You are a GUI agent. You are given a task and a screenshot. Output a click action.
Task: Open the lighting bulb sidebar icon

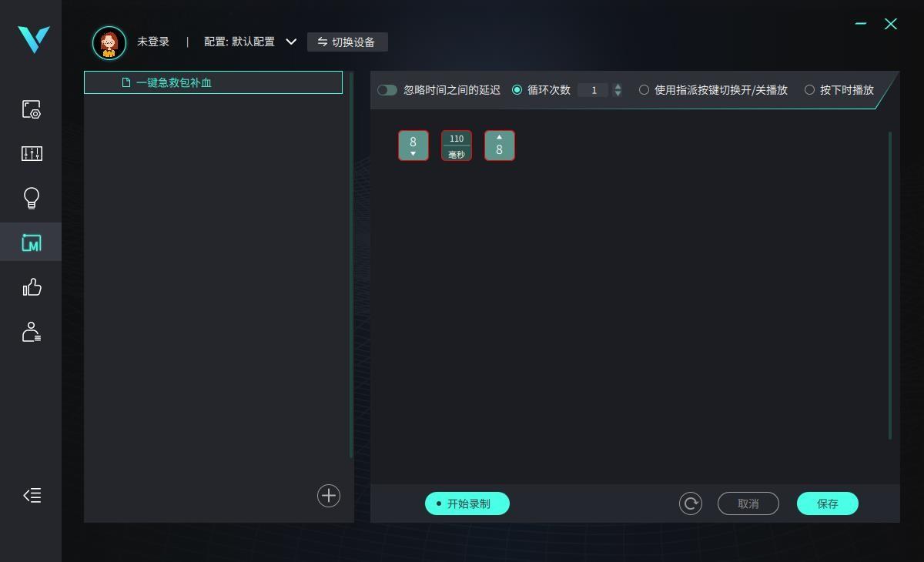pos(32,199)
